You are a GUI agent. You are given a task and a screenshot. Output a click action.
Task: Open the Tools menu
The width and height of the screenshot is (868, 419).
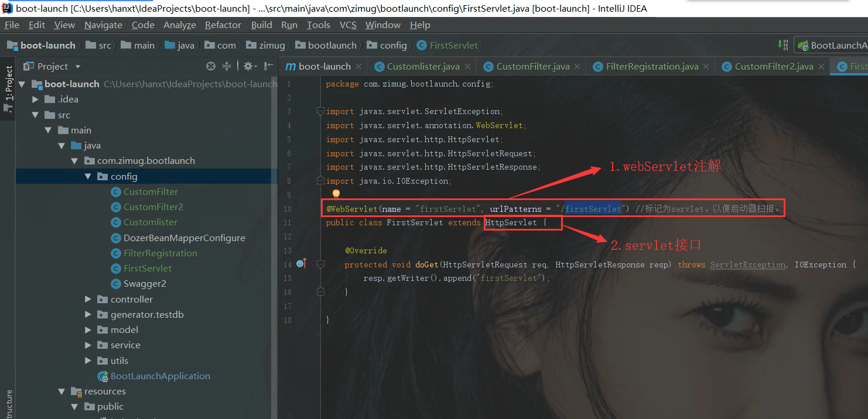pos(319,25)
